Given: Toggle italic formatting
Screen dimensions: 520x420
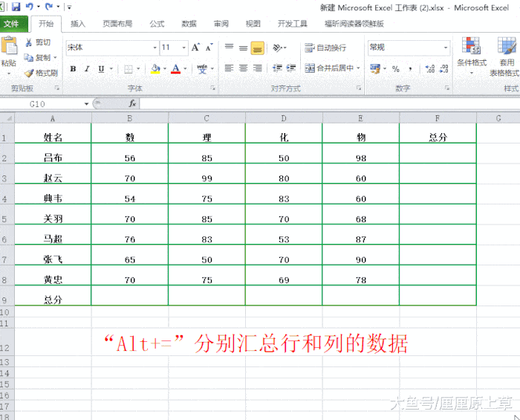Looking at the screenshot, I should click(x=87, y=68).
